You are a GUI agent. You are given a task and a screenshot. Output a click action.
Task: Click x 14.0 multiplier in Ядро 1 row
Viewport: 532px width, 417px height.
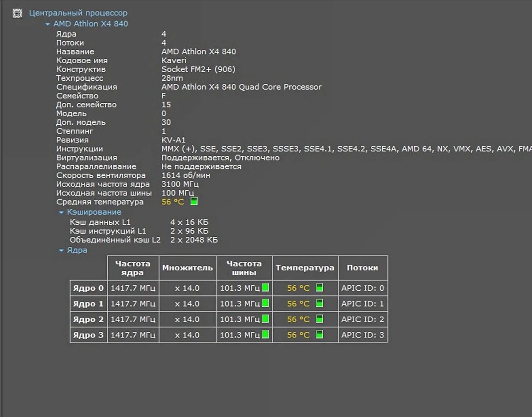tap(187, 304)
